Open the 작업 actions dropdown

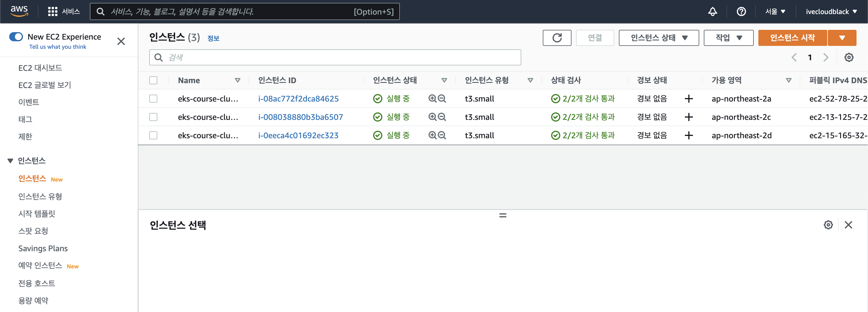(728, 38)
